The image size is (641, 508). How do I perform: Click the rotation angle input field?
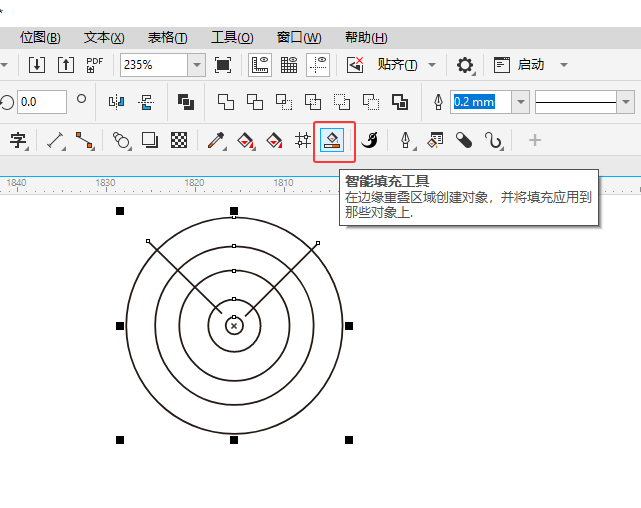[x=40, y=102]
